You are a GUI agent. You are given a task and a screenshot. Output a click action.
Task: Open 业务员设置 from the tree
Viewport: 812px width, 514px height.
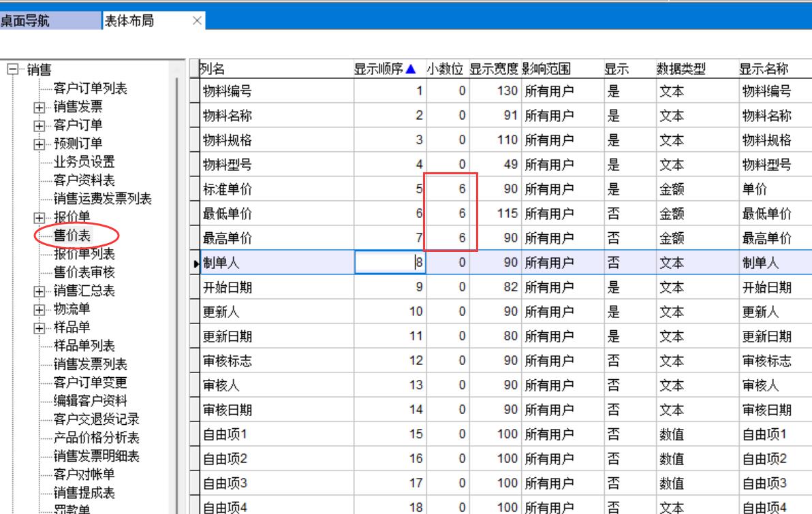(84, 163)
